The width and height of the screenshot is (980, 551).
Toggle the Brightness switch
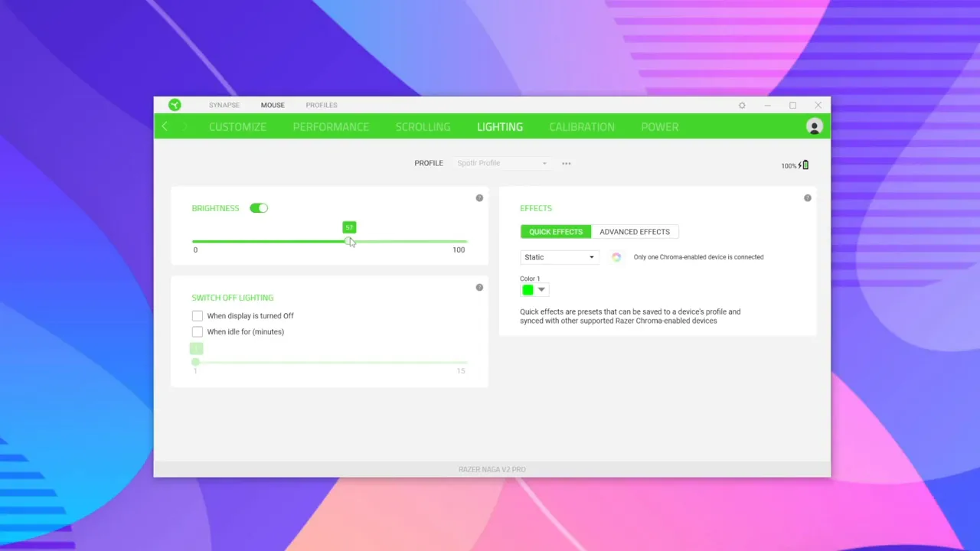pyautogui.click(x=259, y=208)
